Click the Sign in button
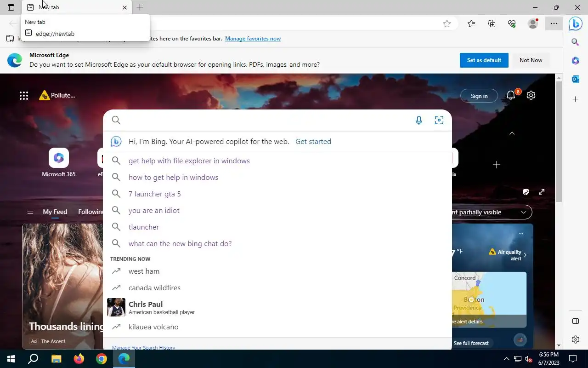588x368 pixels. pyautogui.click(x=479, y=96)
